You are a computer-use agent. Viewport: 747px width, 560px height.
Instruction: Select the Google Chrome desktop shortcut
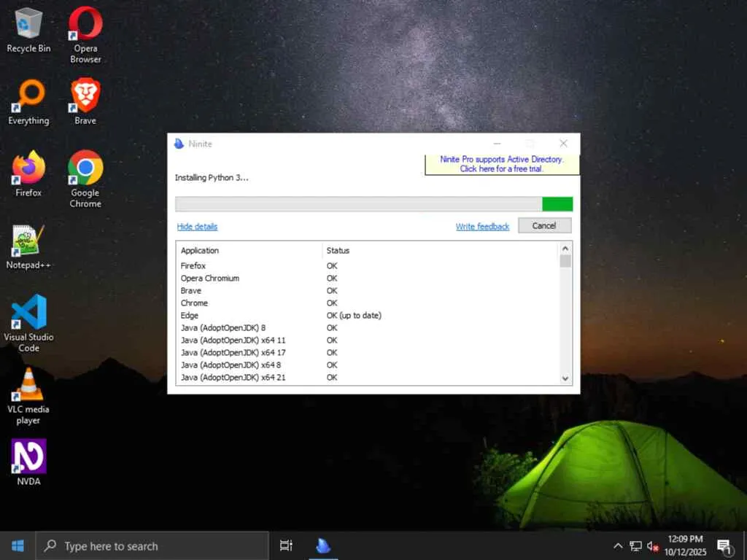86,179
